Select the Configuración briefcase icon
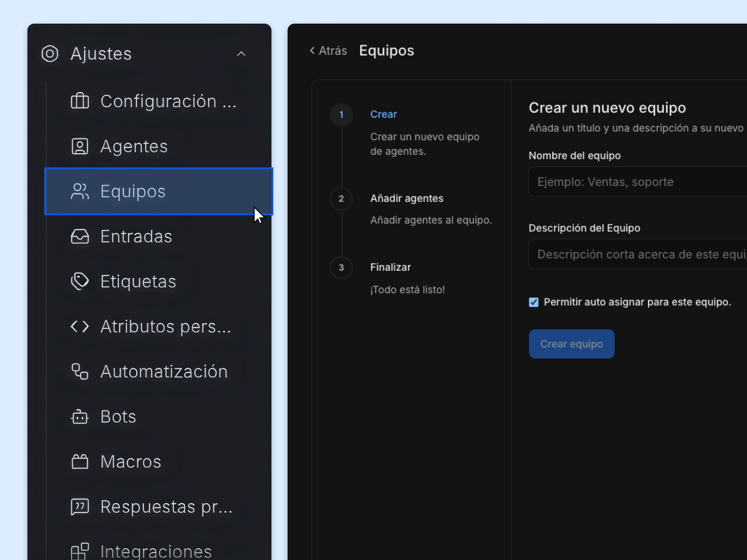 [80, 100]
